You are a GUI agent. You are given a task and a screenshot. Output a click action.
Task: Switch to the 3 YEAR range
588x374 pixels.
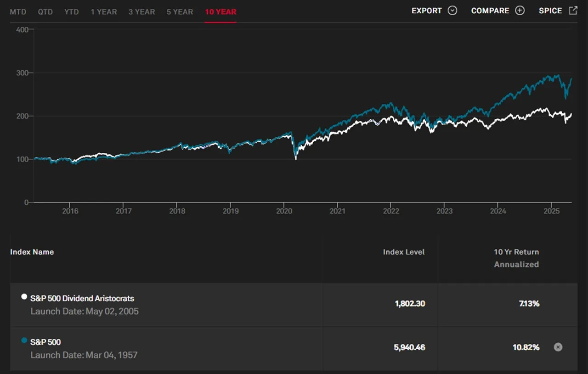click(142, 12)
